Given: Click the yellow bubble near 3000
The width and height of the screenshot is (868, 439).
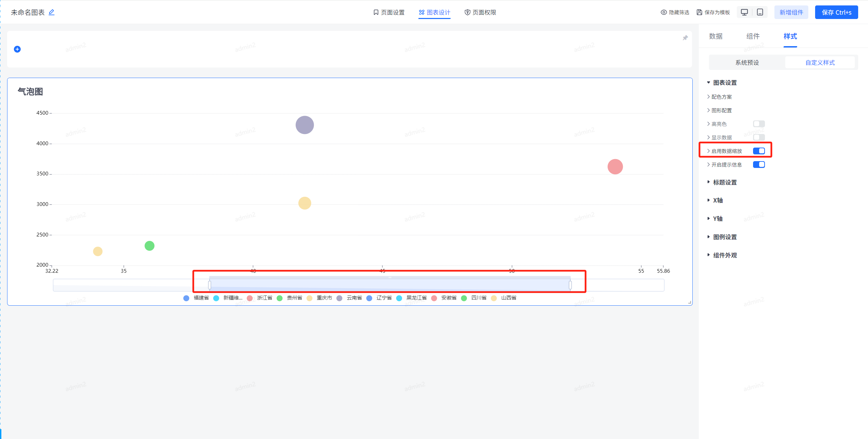Looking at the screenshot, I should [x=304, y=203].
